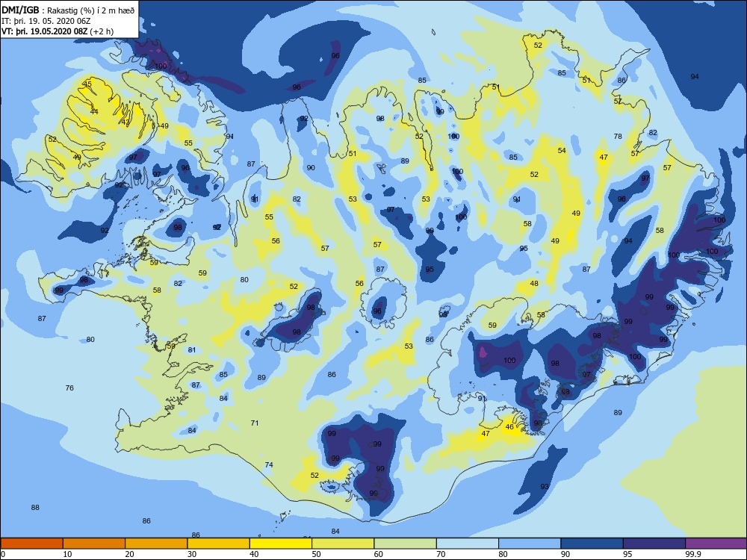Click the humidity value 48 on the map
Image resolution: width=747 pixels, height=560 pixels.
click(x=534, y=283)
